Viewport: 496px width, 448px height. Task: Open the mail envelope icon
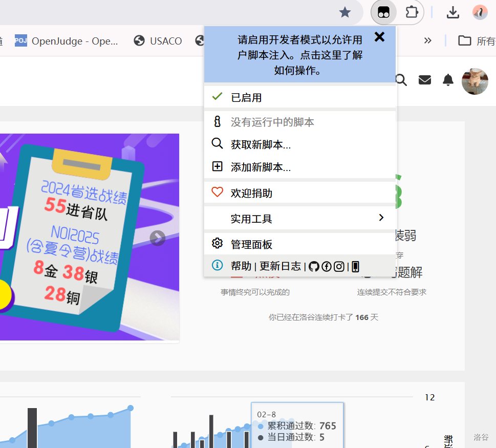click(x=425, y=80)
